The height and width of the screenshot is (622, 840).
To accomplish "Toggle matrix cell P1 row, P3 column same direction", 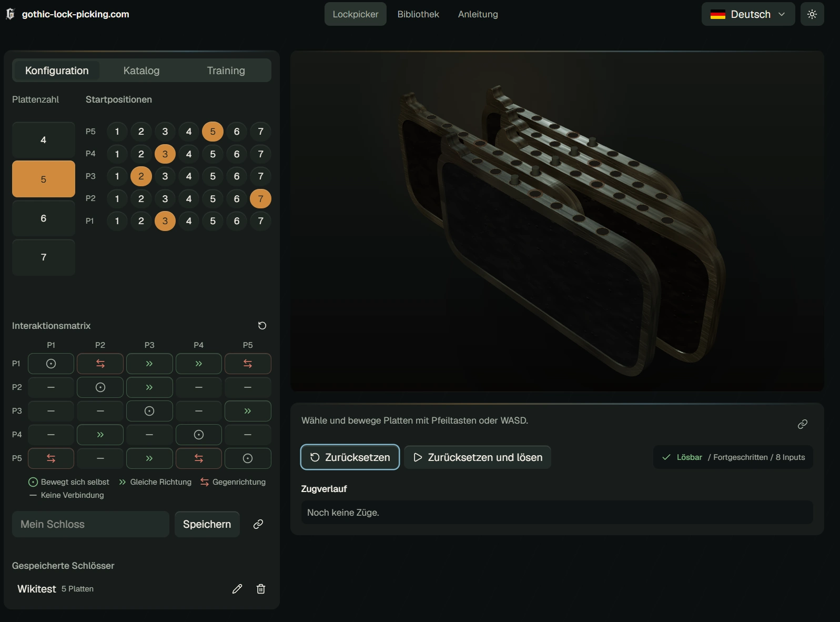I will pyautogui.click(x=149, y=364).
